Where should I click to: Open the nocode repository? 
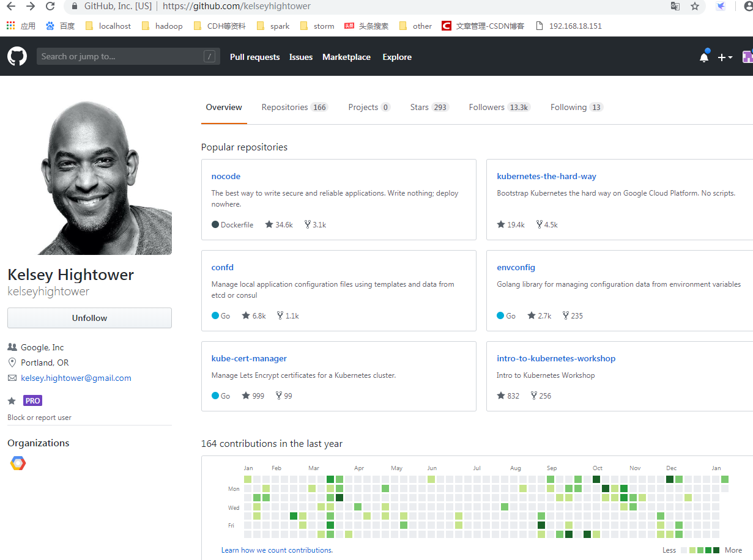[226, 176]
